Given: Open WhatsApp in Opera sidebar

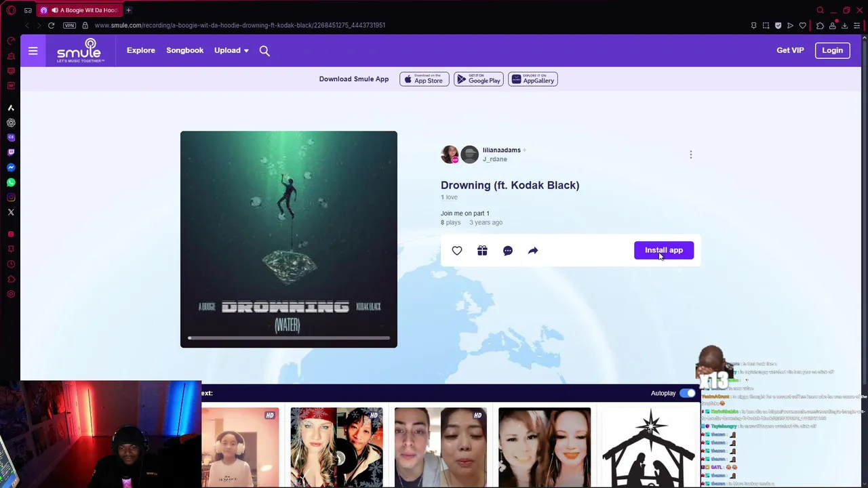Looking at the screenshot, I should [11, 182].
